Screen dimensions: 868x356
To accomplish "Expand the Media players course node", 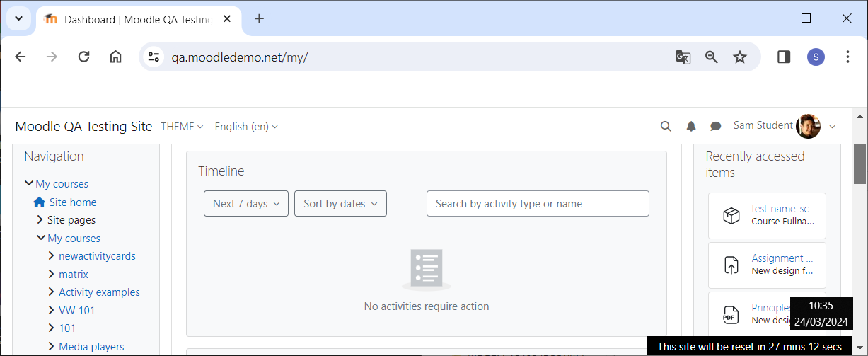I will coord(52,347).
